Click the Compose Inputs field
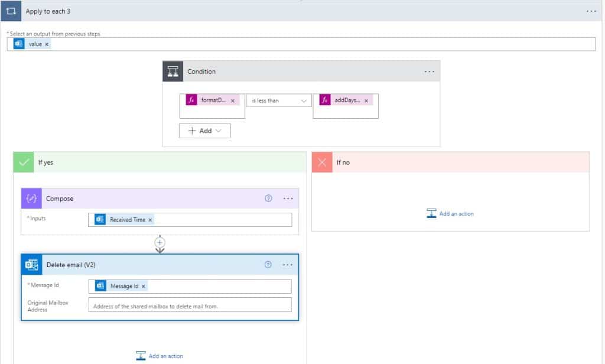Screen dimensions: 605x364 tap(190, 220)
